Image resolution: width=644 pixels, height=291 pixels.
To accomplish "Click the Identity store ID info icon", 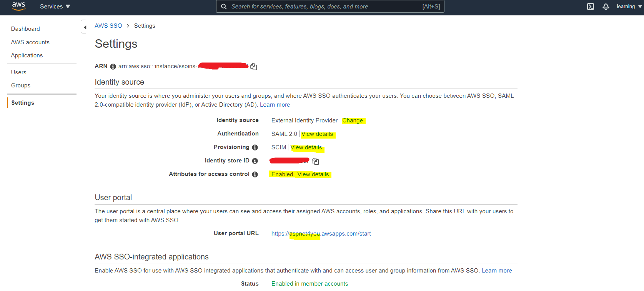I will [x=255, y=161].
